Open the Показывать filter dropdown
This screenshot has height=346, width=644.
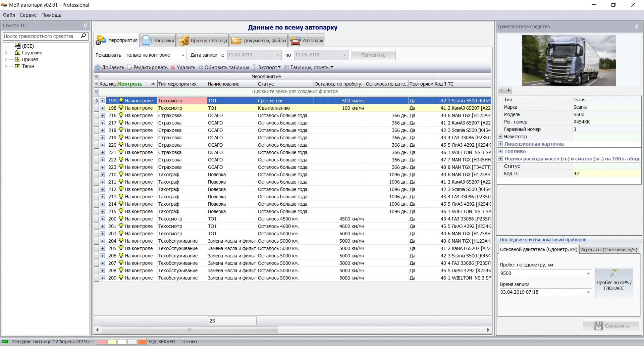(x=183, y=55)
